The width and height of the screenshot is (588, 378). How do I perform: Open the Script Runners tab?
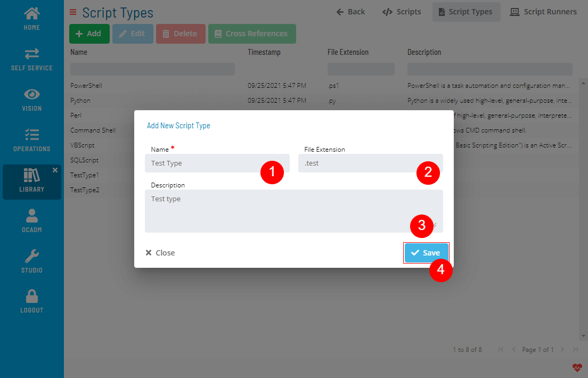click(x=543, y=12)
